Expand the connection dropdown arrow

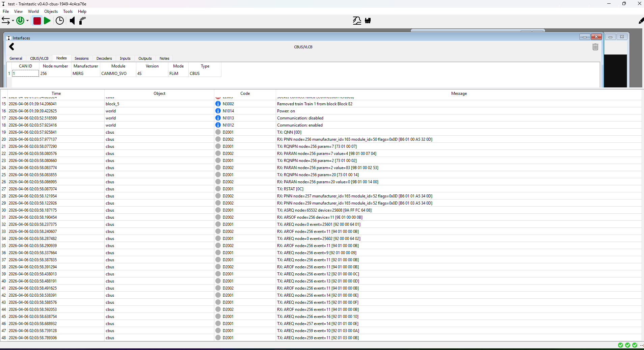coord(13,21)
